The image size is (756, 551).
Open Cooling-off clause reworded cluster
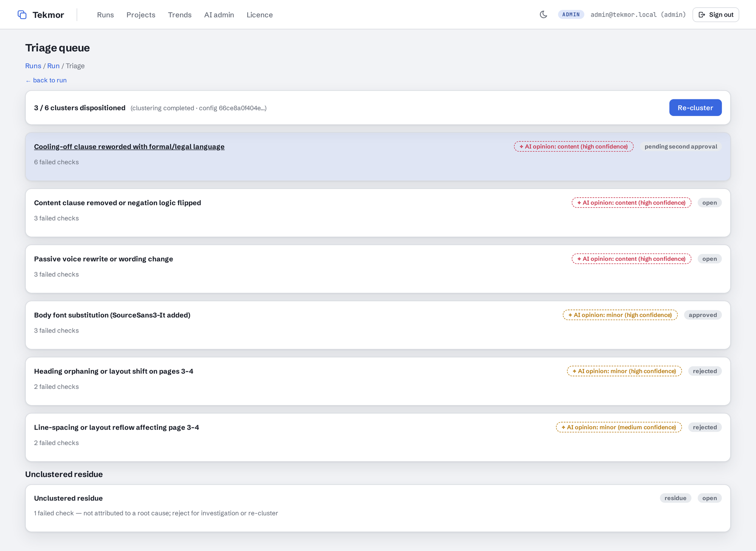click(129, 147)
